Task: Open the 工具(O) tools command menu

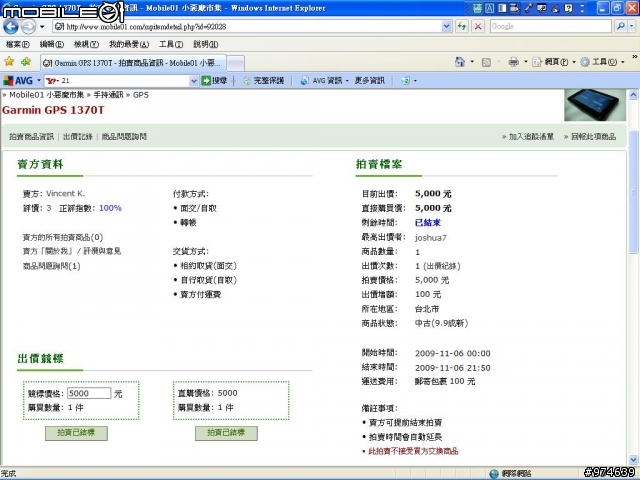Action: tap(602, 62)
